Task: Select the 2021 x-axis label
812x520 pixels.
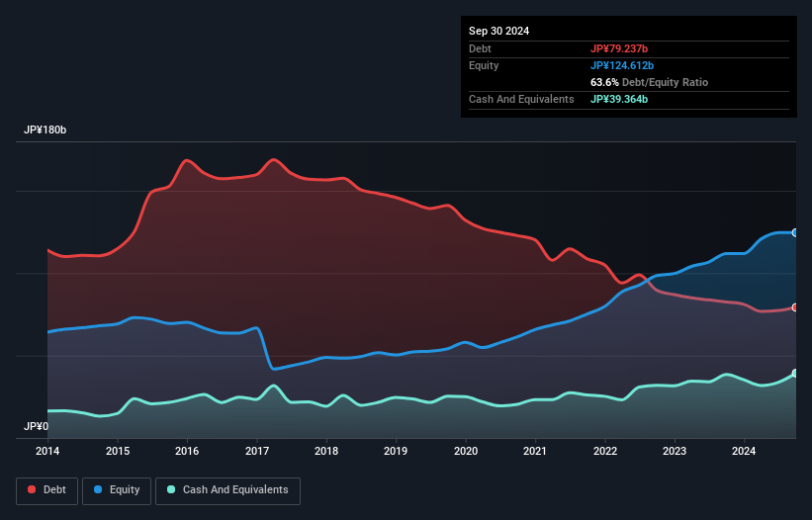Action: click(x=535, y=451)
